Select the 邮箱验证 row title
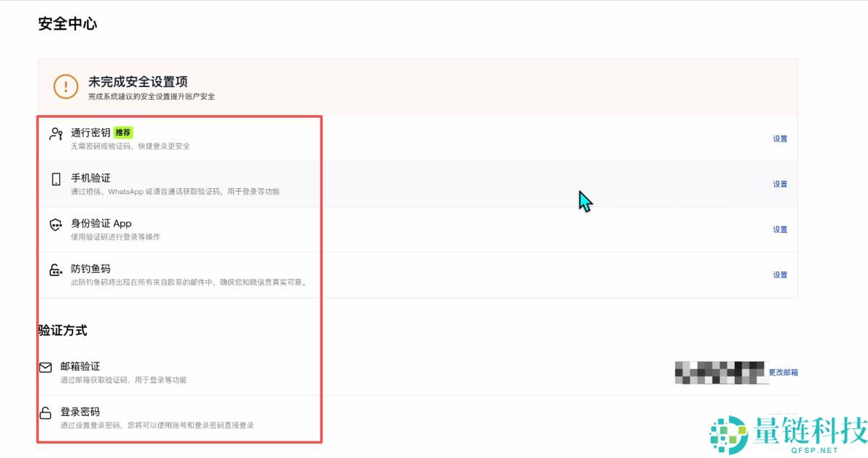Viewport: 868px width, 458px height. [x=80, y=367]
